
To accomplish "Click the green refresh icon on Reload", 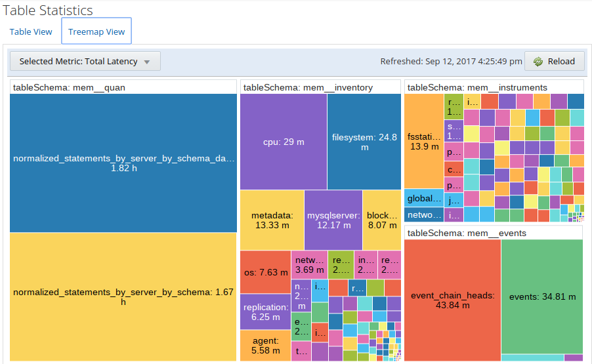I will [538, 62].
